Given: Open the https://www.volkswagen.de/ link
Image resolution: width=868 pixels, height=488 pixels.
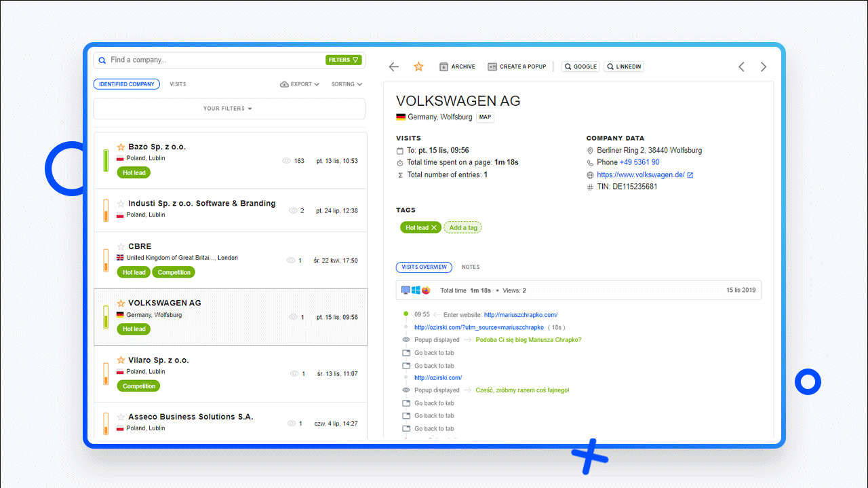Looking at the screenshot, I should pos(641,174).
